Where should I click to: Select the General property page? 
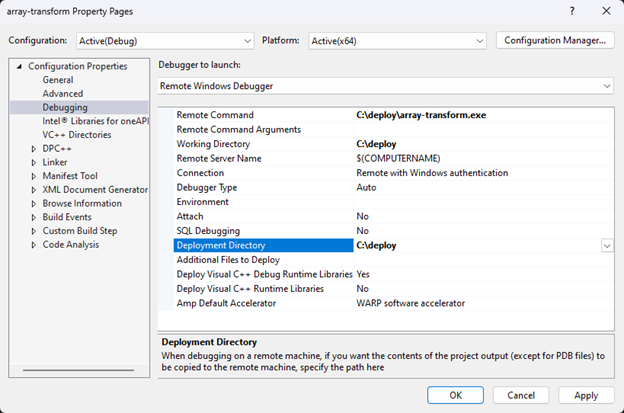57,80
